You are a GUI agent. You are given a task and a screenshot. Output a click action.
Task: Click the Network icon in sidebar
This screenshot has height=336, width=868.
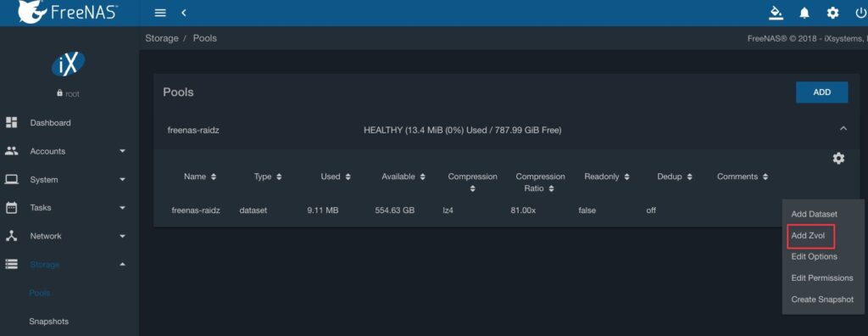point(12,236)
